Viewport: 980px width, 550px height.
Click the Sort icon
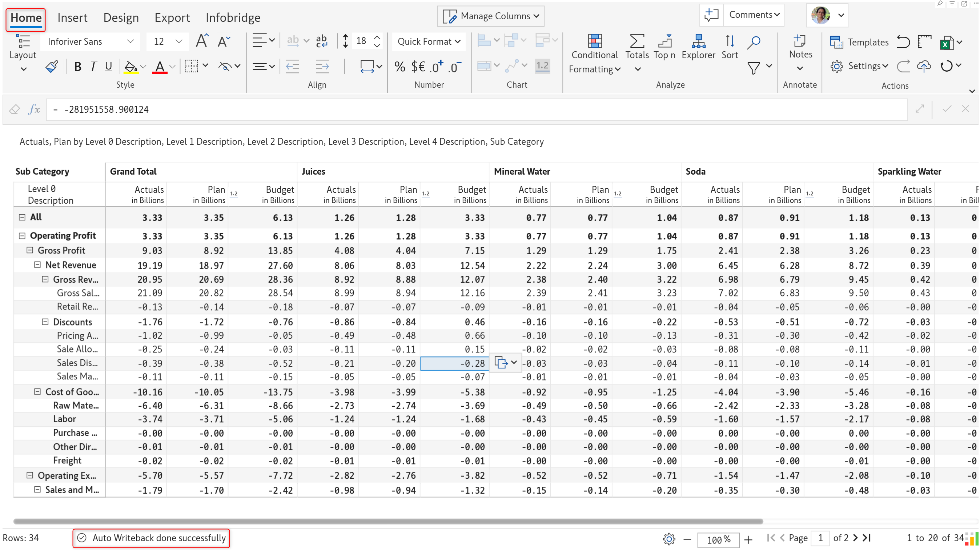[729, 41]
